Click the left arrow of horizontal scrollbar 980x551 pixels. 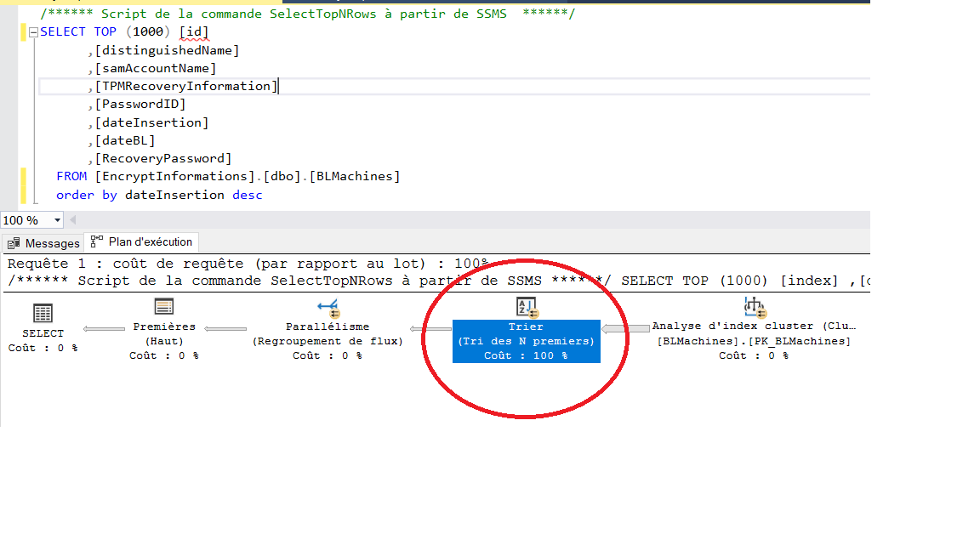[x=73, y=220]
